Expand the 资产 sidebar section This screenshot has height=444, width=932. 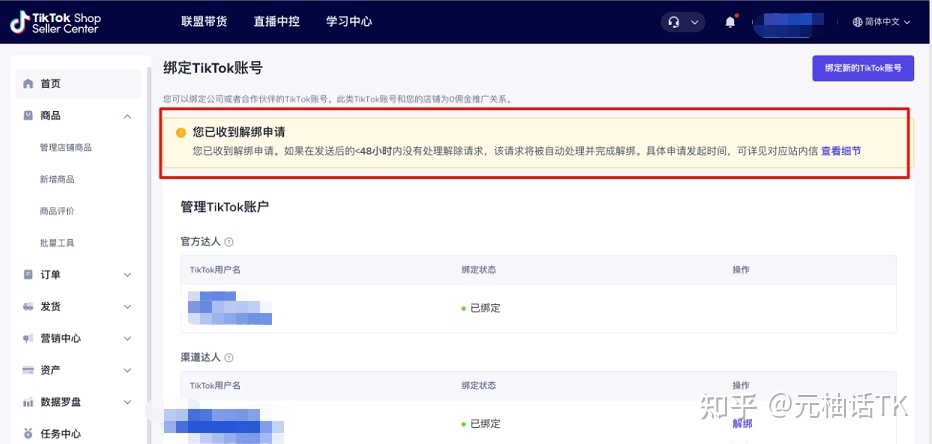127,370
